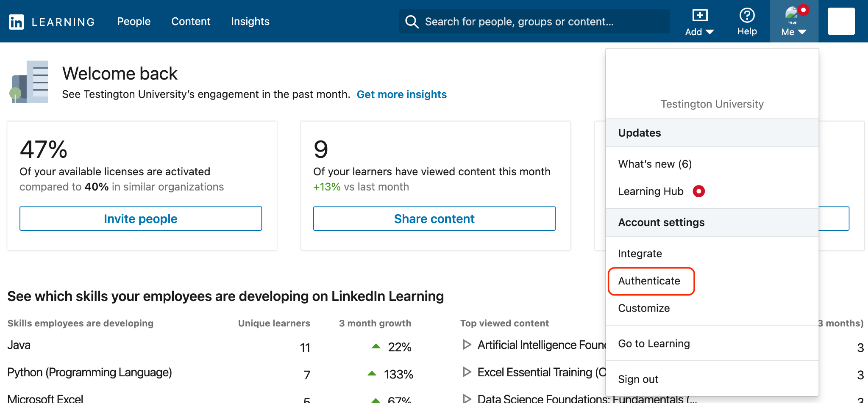
Task: Click the Unique learners column header
Action: pyautogui.click(x=274, y=323)
